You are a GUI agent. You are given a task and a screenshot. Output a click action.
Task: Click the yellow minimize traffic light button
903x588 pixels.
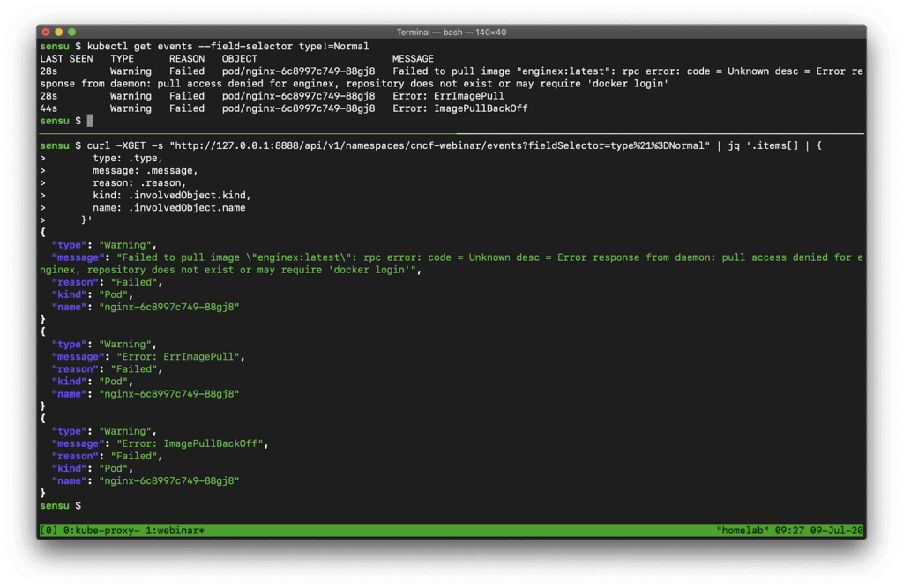point(57,32)
